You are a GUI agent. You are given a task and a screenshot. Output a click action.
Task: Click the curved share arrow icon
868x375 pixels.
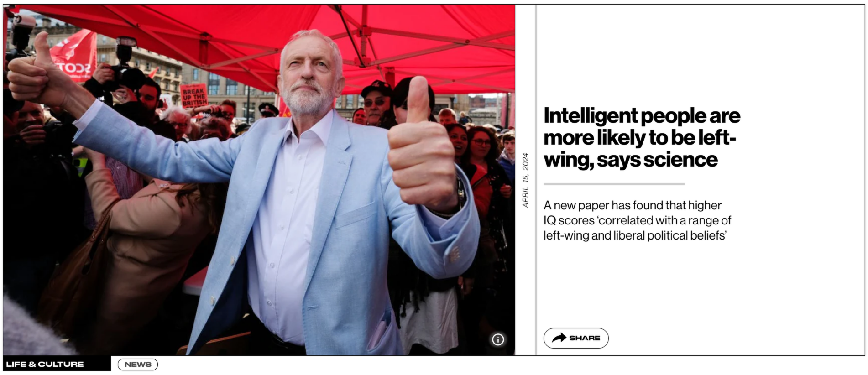pos(559,338)
